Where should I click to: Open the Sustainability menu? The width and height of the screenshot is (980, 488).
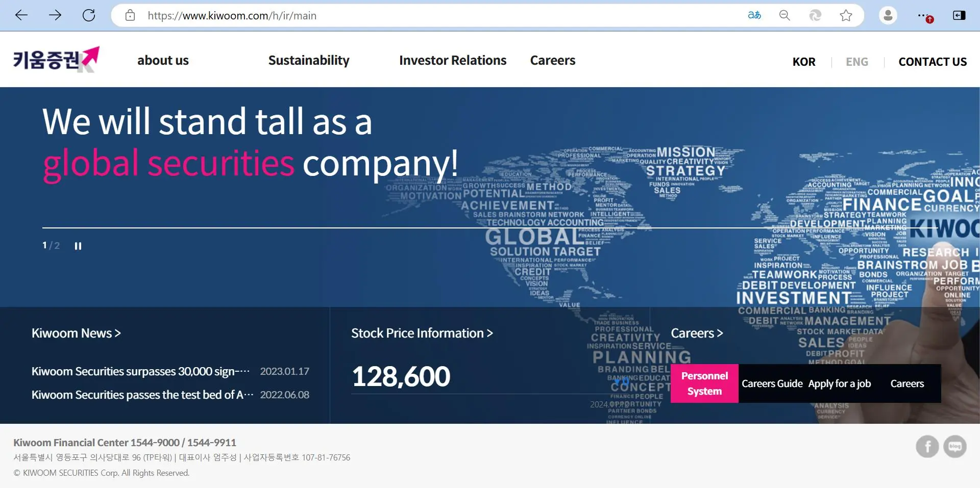click(309, 60)
